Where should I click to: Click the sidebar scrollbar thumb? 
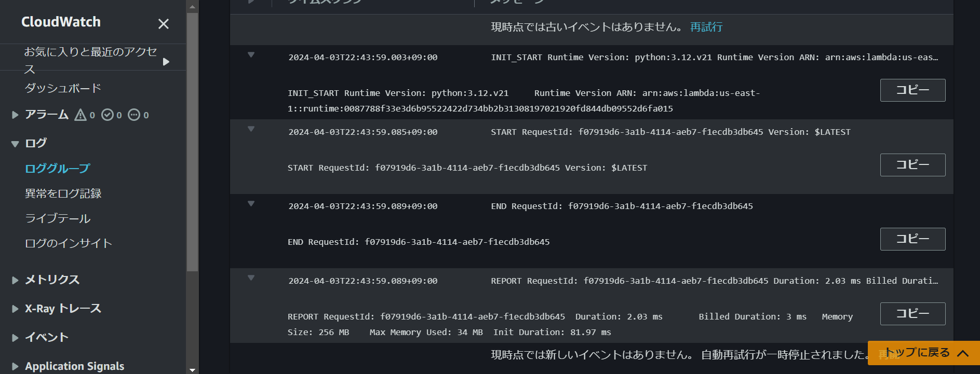click(x=192, y=142)
